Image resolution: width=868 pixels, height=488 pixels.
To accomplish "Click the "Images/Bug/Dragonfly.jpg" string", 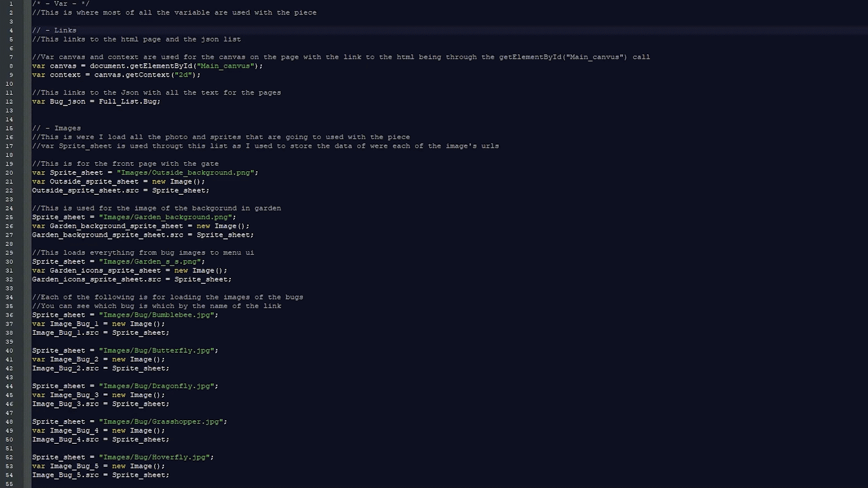I will click(156, 386).
